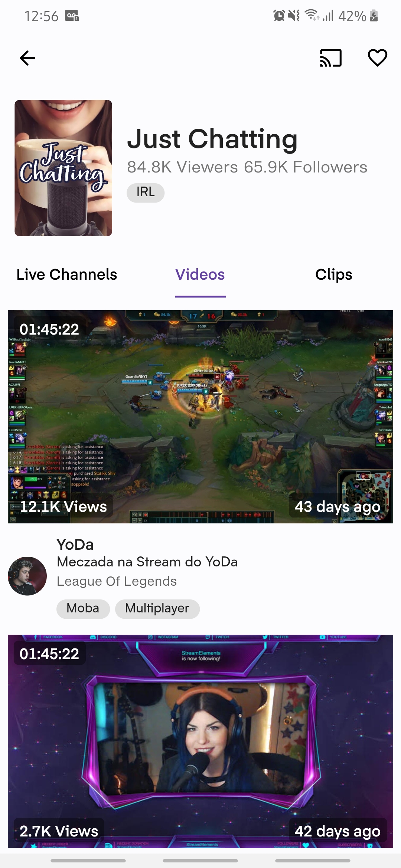Select the Multiplayer tag
The width and height of the screenshot is (401, 868).
click(x=157, y=609)
